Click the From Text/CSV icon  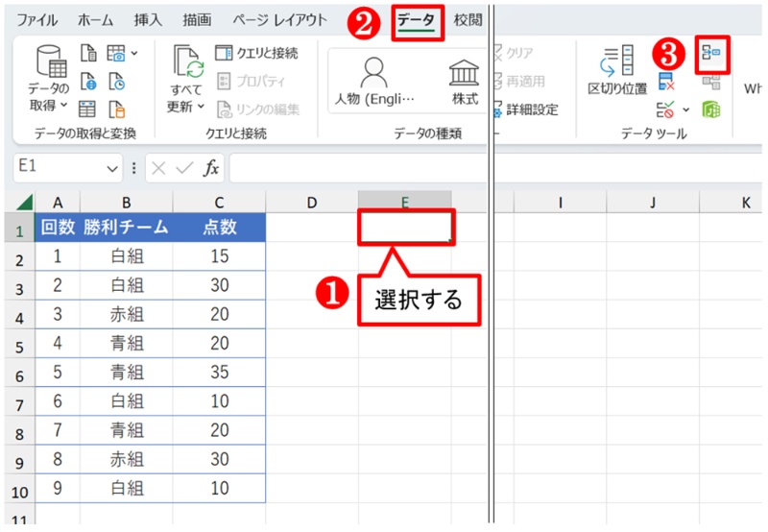[88, 53]
